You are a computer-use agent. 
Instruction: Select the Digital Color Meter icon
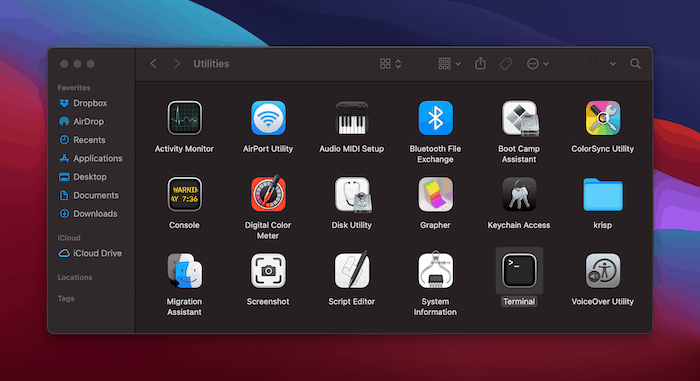(x=268, y=194)
